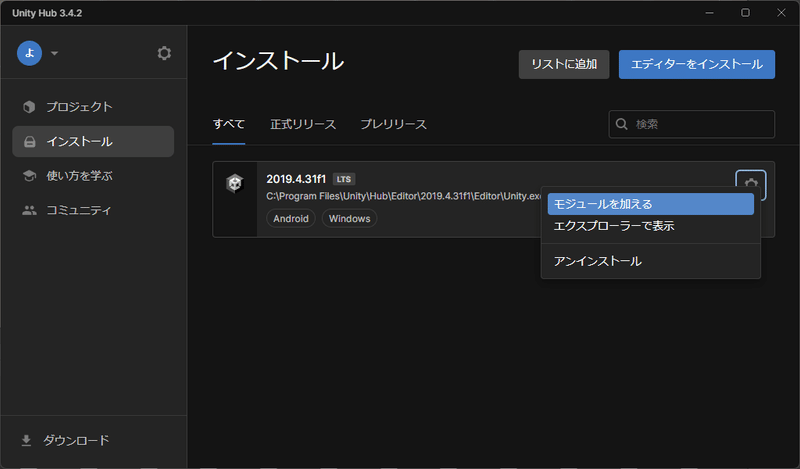Switch to すべて tab
The width and height of the screenshot is (800, 469).
[229, 124]
